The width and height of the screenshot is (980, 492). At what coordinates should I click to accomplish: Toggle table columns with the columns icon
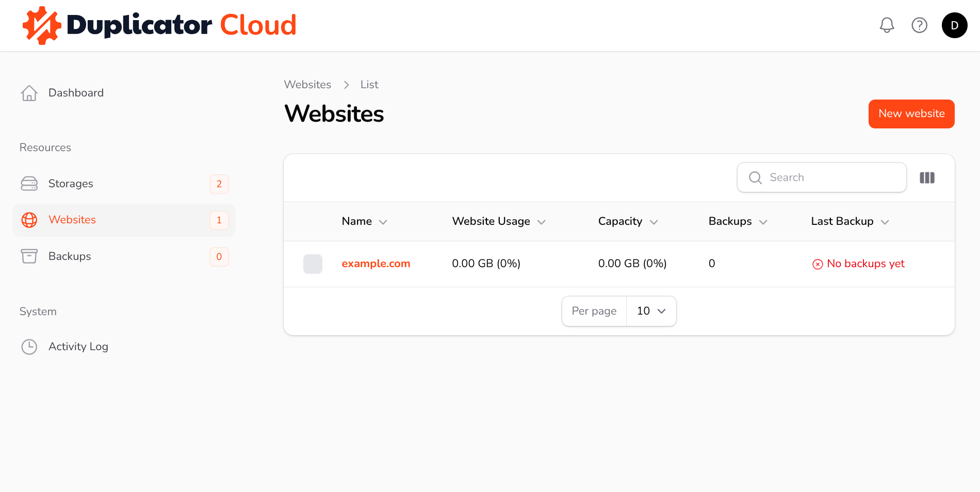[x=927, y=178]
